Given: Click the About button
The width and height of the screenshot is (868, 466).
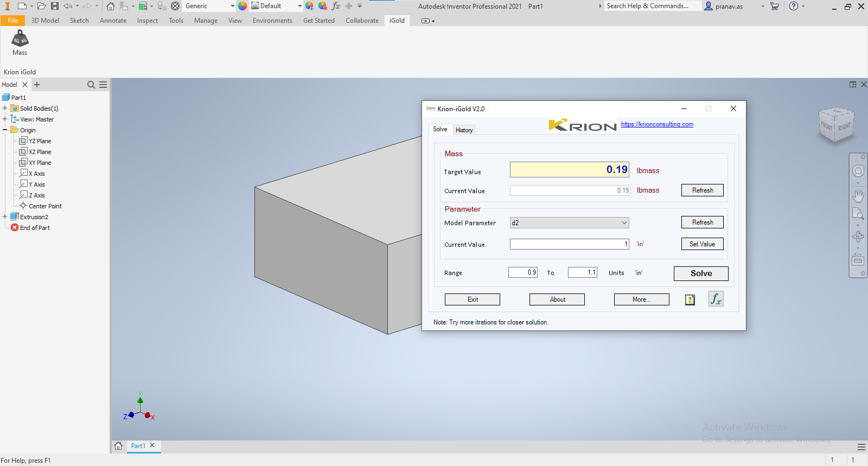Looking at the screenshot, I should [557, 299].
